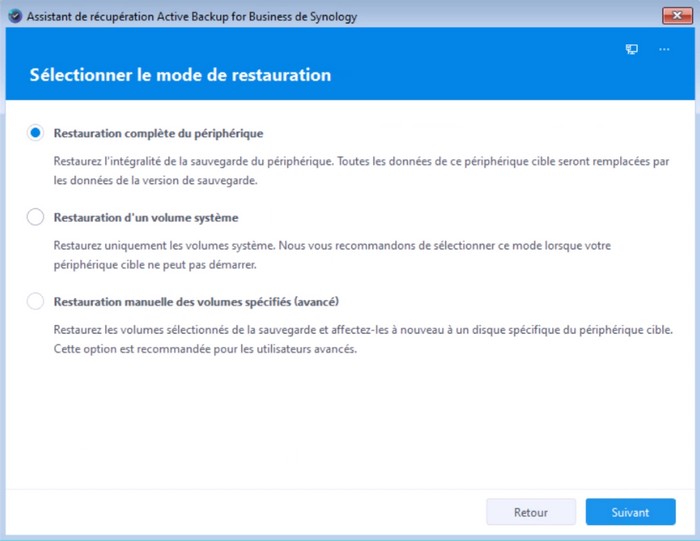Close the recovery assistant window
700x541 pixels.
677,16
